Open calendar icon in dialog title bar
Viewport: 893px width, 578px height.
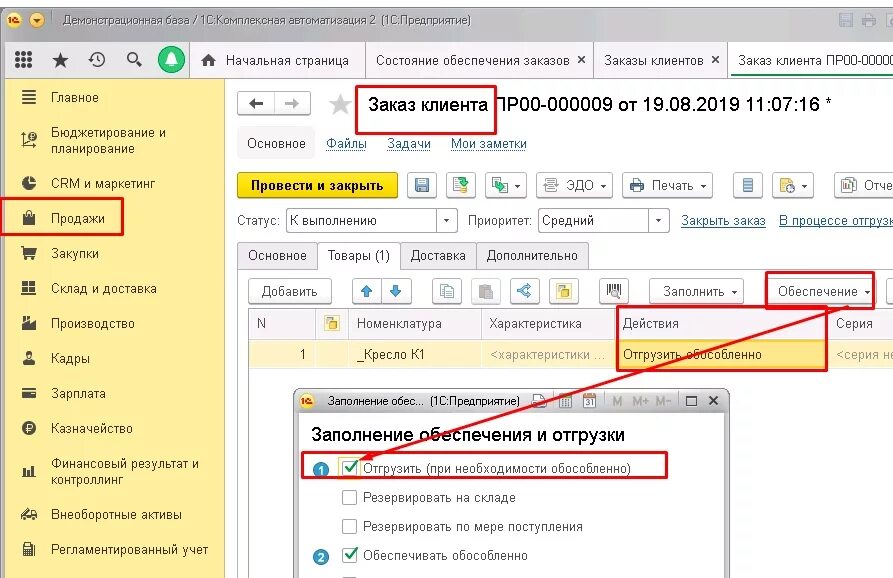pyautogui.click(x=589, y=401)
